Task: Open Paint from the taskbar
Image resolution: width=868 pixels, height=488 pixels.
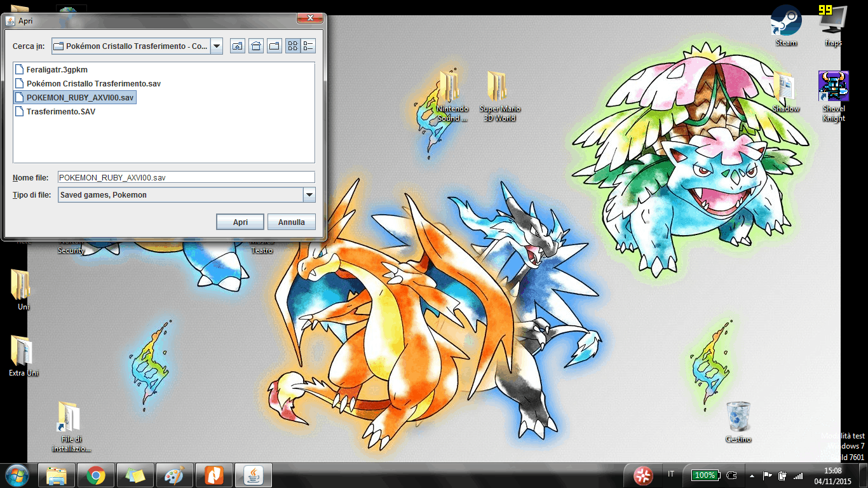Action: point(175,475)
